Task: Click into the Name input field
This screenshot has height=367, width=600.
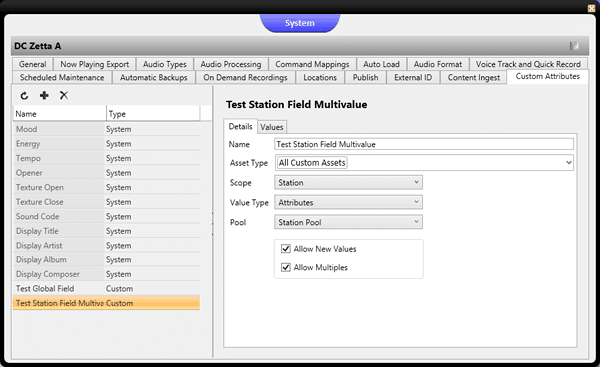Action: pos(424,144)
